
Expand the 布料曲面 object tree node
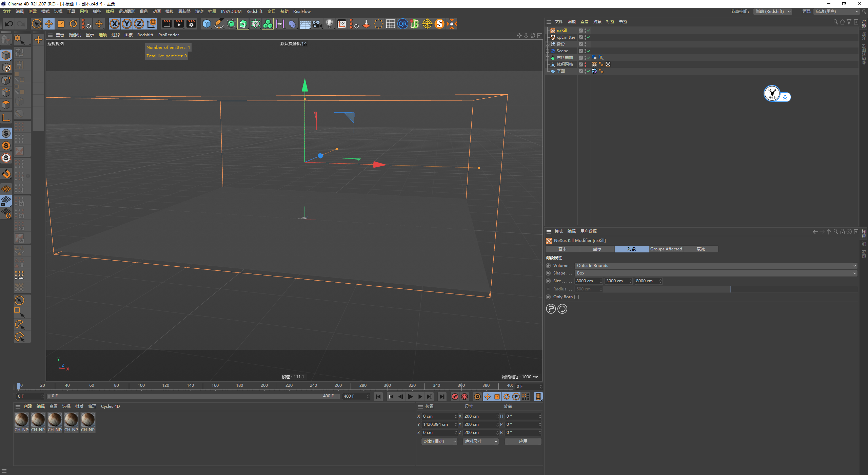click(x=547, y=58)
